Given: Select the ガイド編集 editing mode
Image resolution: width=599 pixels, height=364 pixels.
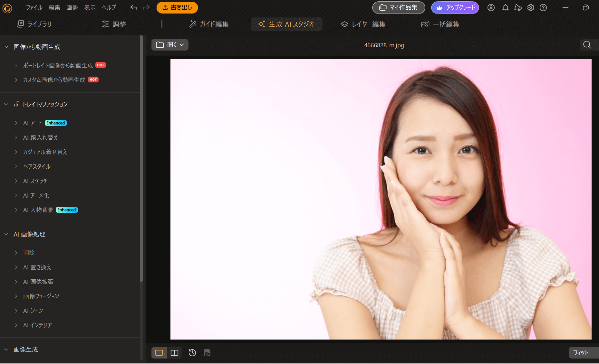Looking at the screenshot, I should pyautogui.click(x=209, y=24).
